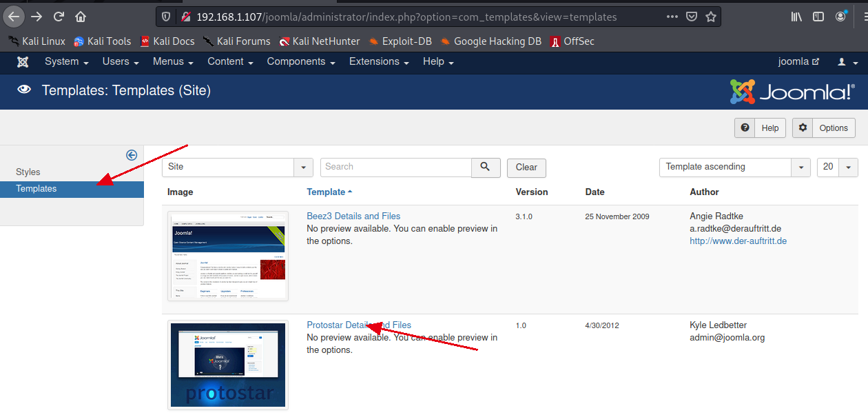The height and width of the screenshot is (415, 868).
Task: Open the Help menu in admin bar
Action: (438, 61)
